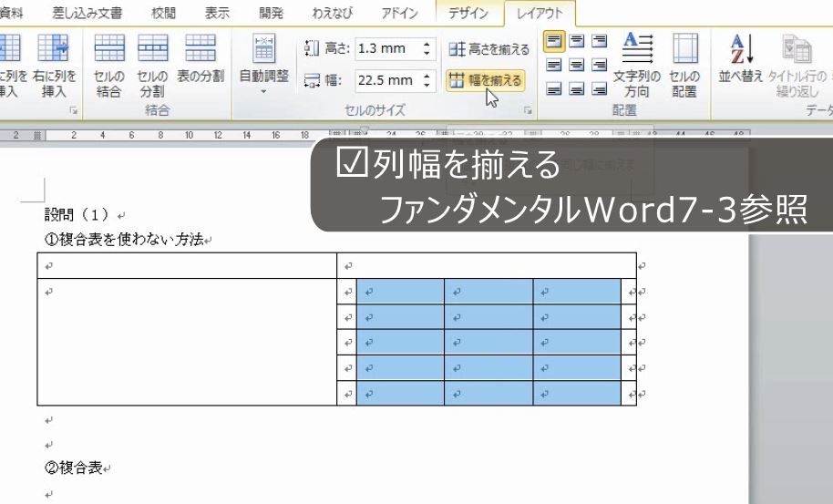Click inside the height field showing 1.3 mm

coord(388,49)
